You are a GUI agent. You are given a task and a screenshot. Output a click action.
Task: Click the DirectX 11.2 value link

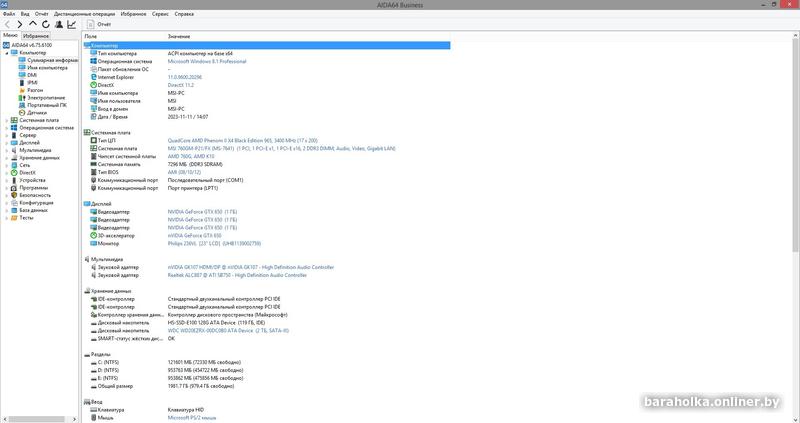[x=181, y=85]
